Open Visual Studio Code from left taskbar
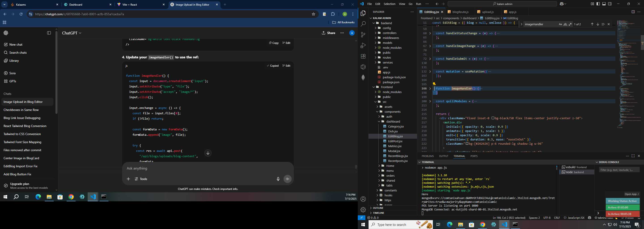This screenshot has width=644, height=229. (93, 197)
